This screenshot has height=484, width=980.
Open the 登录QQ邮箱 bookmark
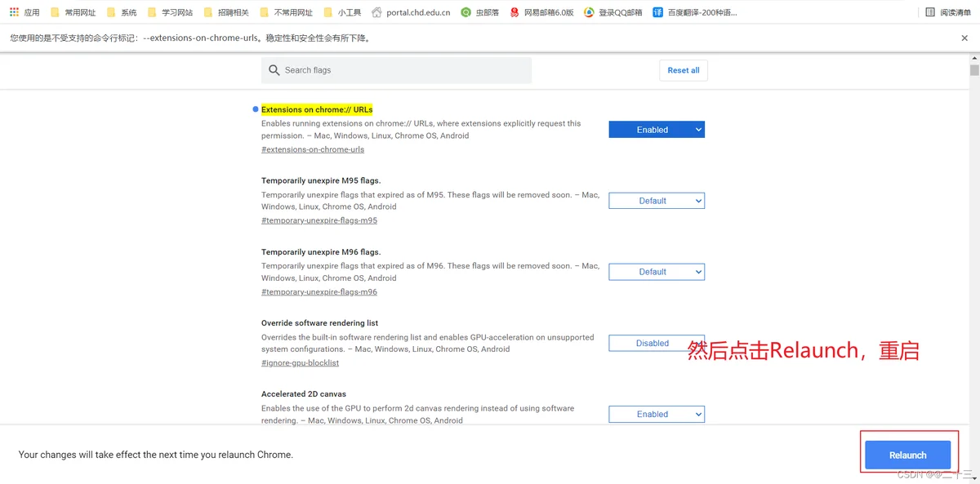[612, 12]
